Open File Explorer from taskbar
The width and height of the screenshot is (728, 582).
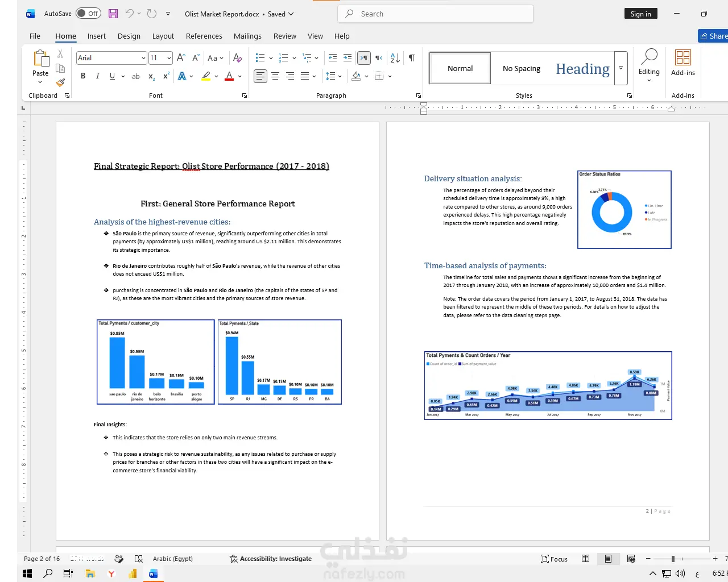click(x=90, y=573)
